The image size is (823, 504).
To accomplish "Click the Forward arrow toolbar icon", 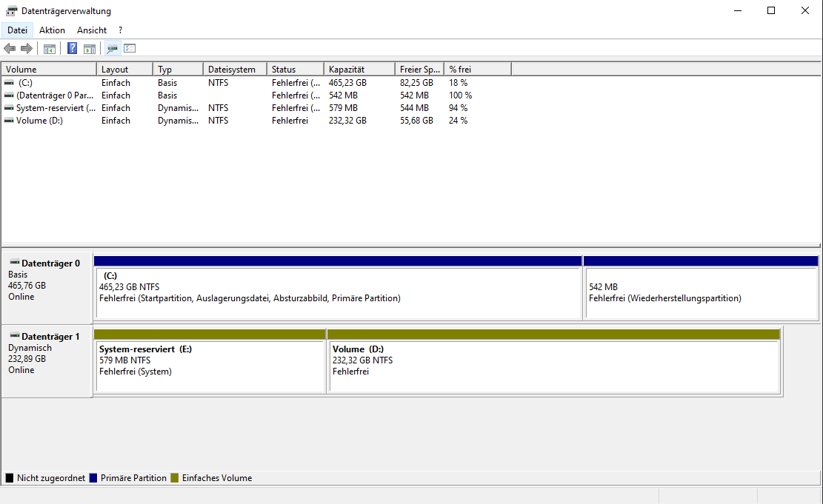I will click(26, 49).
